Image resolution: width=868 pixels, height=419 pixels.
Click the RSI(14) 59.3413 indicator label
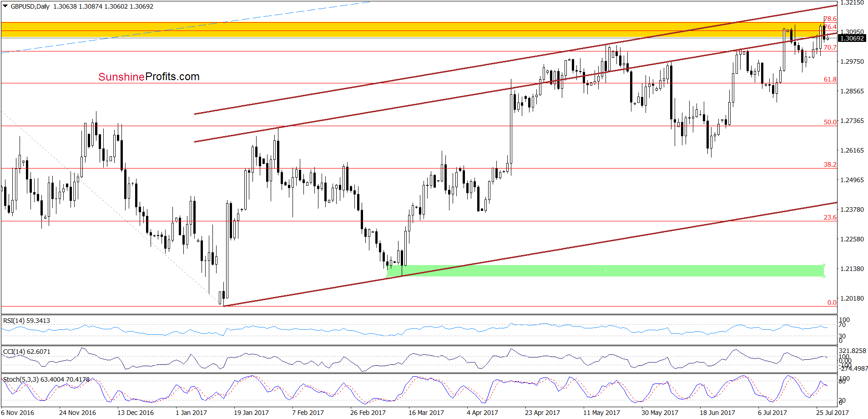click(26, 321)
